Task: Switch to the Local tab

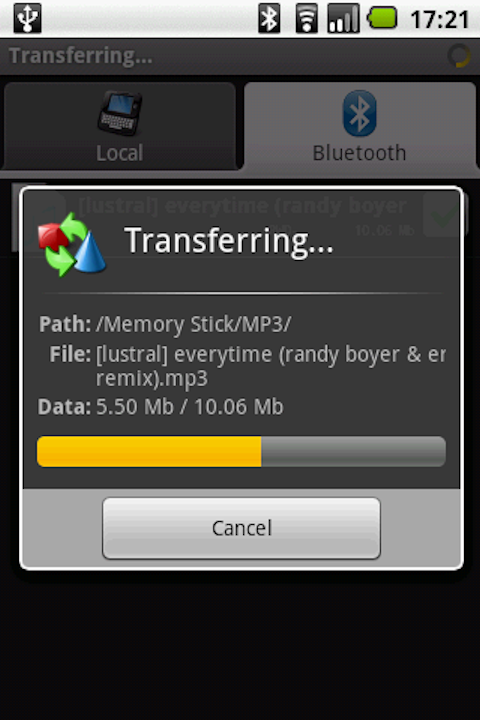Action: pos(120,127)
